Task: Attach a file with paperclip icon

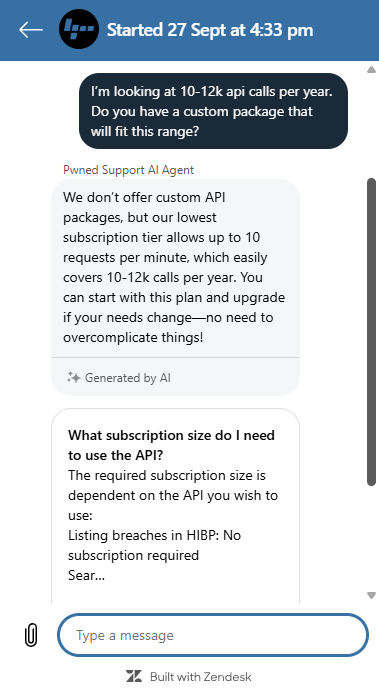Action: [30, 636]
